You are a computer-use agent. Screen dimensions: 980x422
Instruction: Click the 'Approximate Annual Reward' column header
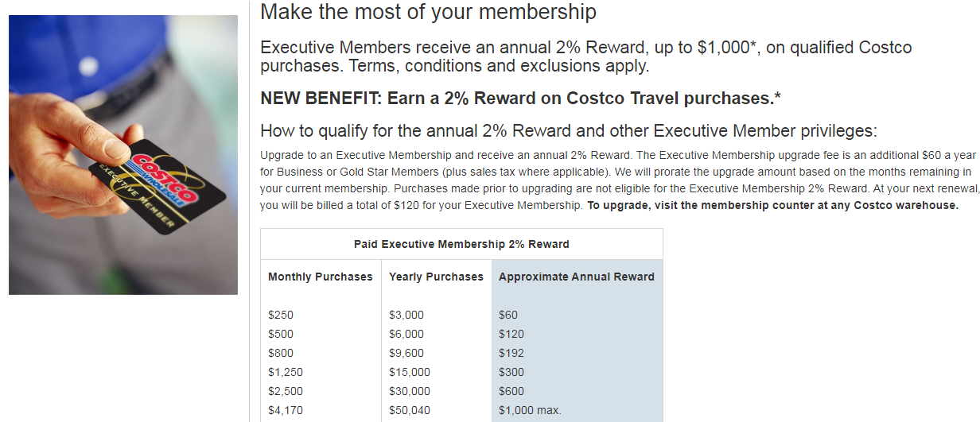coord(576,277)
